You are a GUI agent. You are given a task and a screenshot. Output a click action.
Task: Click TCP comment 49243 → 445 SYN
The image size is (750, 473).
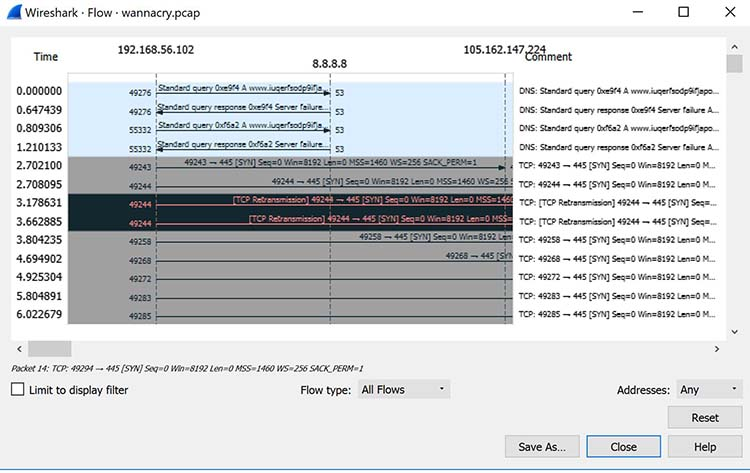point(618,165)
